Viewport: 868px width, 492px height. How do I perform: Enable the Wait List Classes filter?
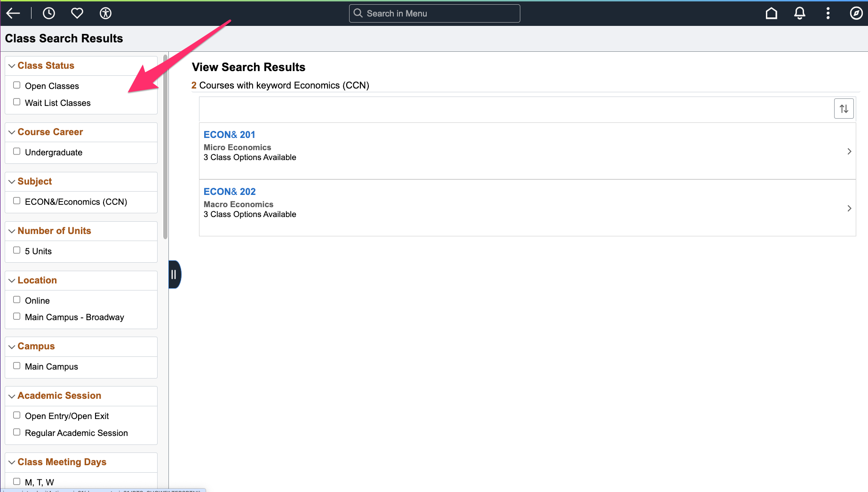point(17,101)
